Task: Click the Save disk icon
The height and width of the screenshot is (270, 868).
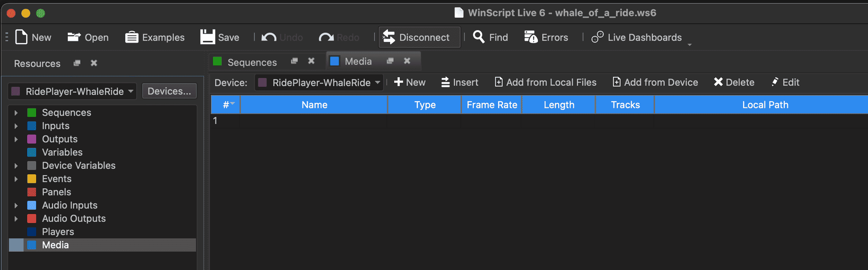Action: (208, 37)
